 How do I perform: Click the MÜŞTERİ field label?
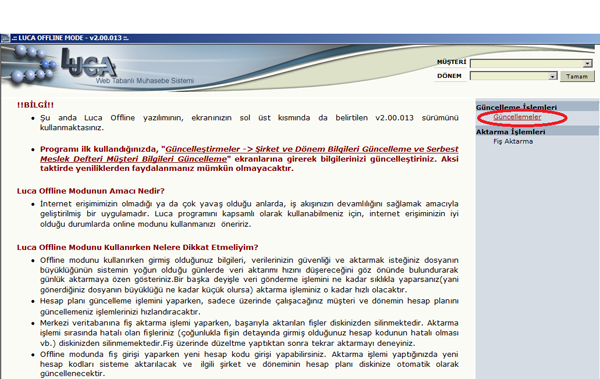[x=452, y=62]
